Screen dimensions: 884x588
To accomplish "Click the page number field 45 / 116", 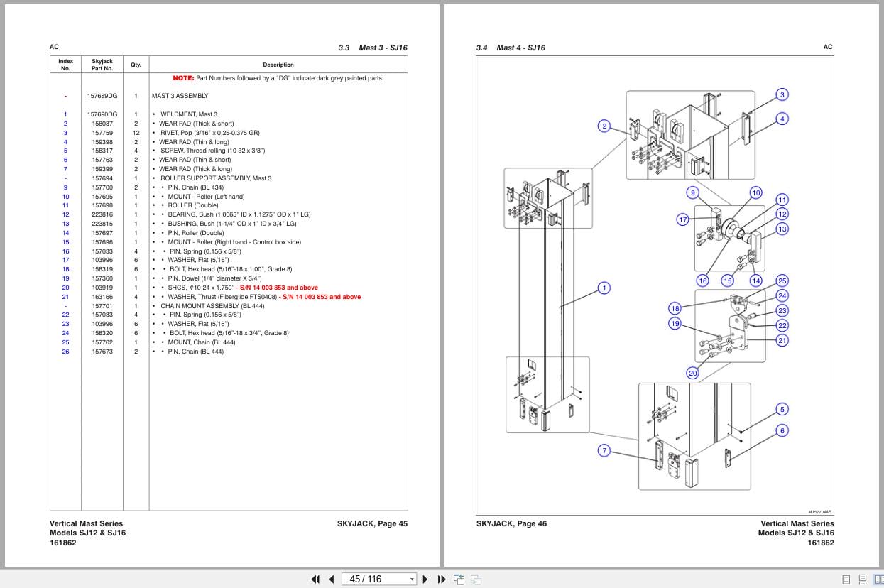I will tap(375, 579).
